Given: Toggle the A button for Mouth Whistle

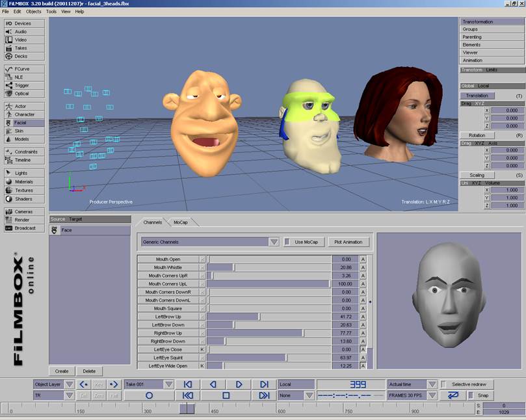Looking at the screenshot, I should [363, 267].
